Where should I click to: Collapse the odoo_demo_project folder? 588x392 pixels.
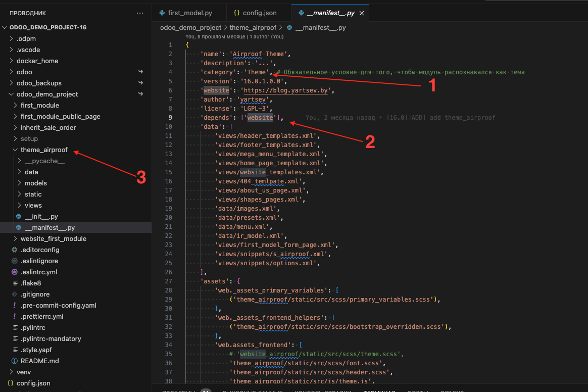[x=11, y=94]
